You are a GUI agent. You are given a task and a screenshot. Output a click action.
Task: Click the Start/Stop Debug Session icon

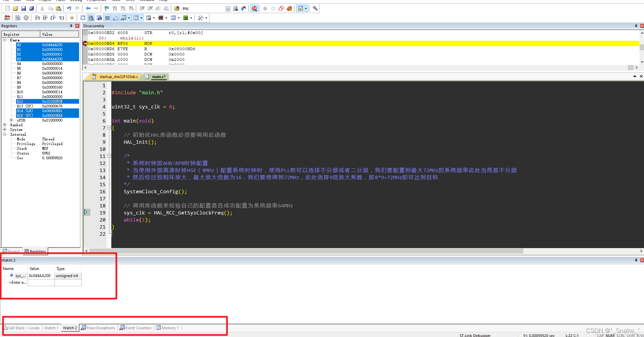click(x=255, y=8)
